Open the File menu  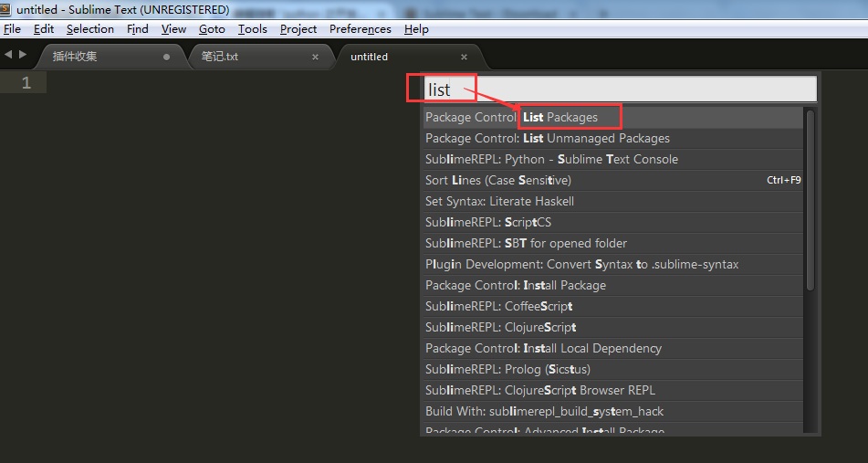(12, 29)
